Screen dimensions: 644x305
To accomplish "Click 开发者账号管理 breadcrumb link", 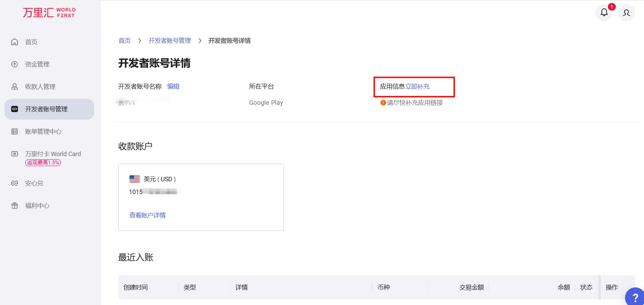I will point(170,41).
